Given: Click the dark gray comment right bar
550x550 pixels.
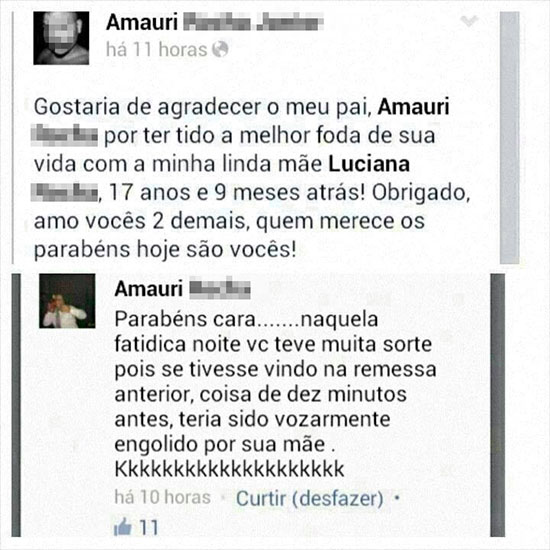Looking at the screenshot, I should pyautogui.click(x=497, y=405).
